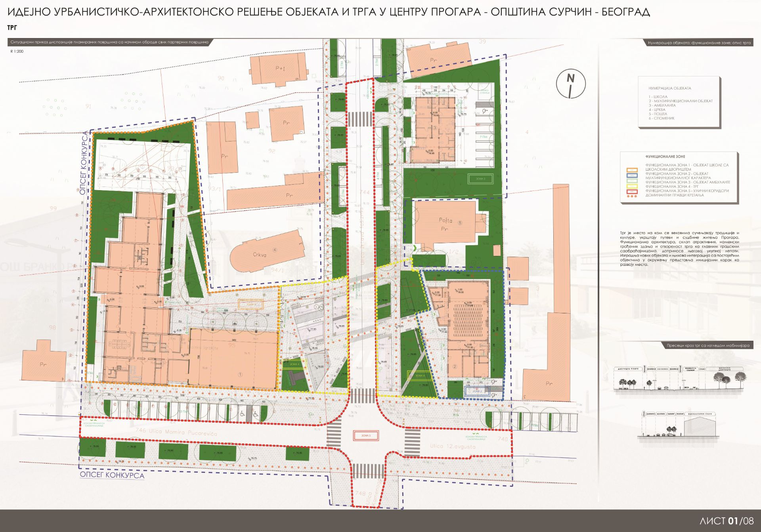Click the orange dots movement-direction legend symbol

coord(632,196)
